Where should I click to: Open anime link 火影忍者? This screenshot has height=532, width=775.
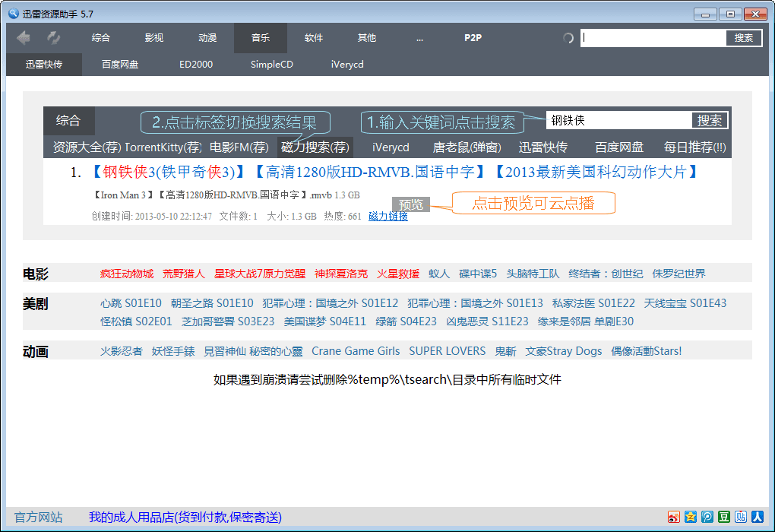point(121,351)
